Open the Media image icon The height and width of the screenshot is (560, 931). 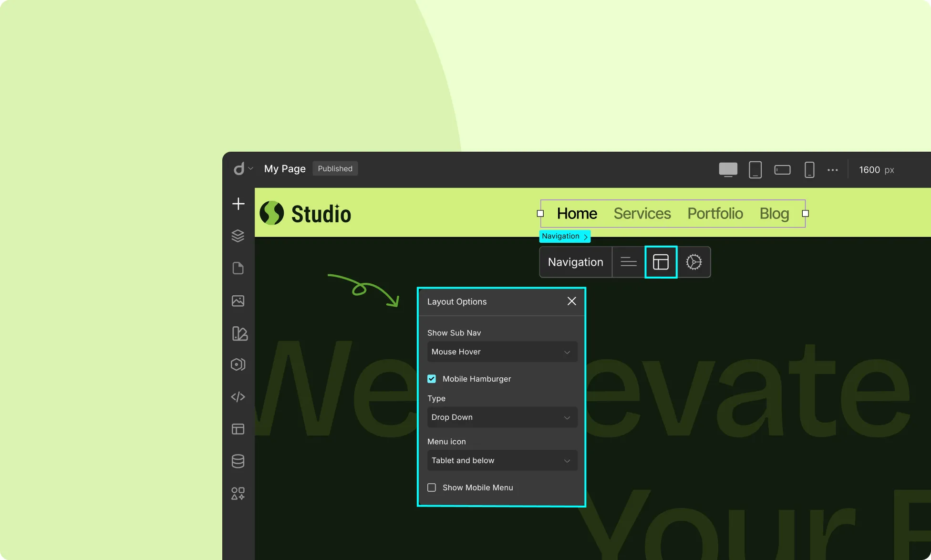pyautogui.click(x=238, y=301)
